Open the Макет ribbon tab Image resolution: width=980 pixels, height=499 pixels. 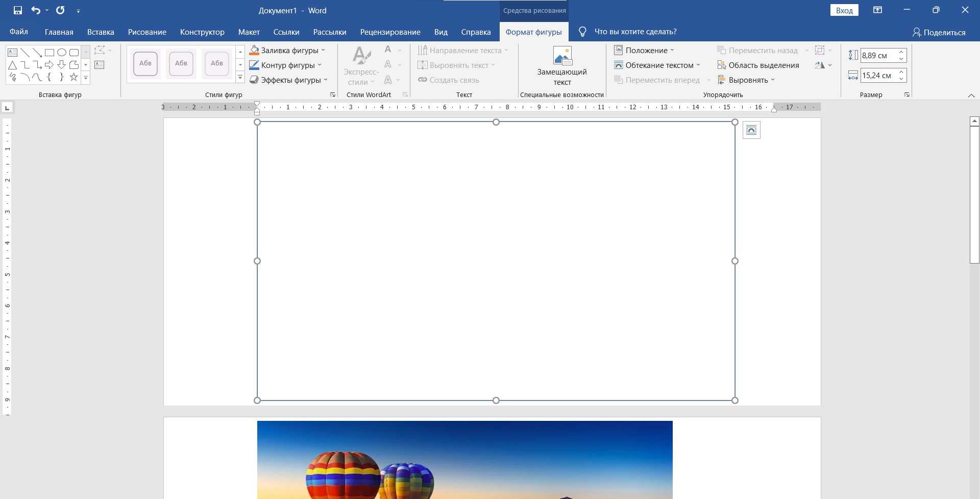[x=249, y=32]
